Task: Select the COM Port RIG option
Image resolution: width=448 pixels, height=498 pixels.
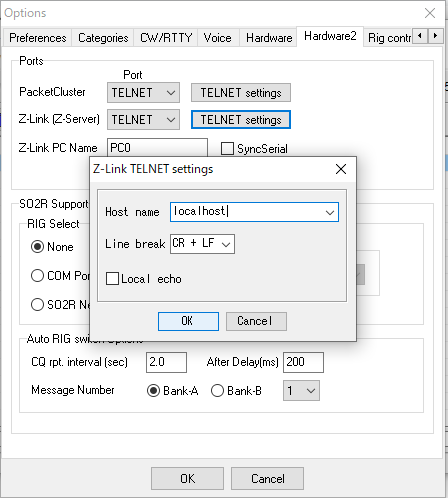Action: point(37,276)
